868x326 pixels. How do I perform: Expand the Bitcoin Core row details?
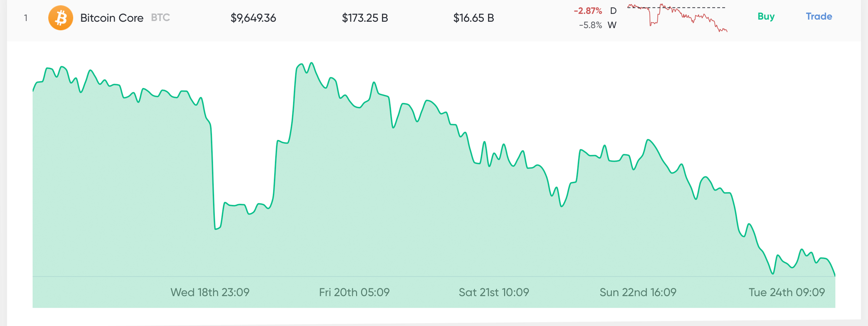tap(112, 18)
